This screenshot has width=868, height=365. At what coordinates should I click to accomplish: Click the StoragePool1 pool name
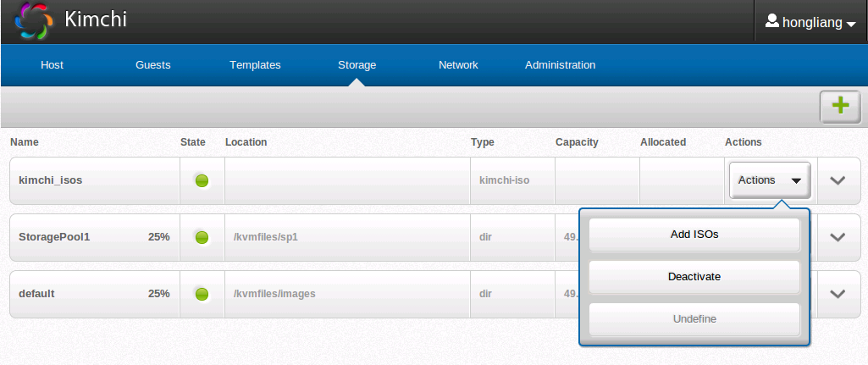54,237
